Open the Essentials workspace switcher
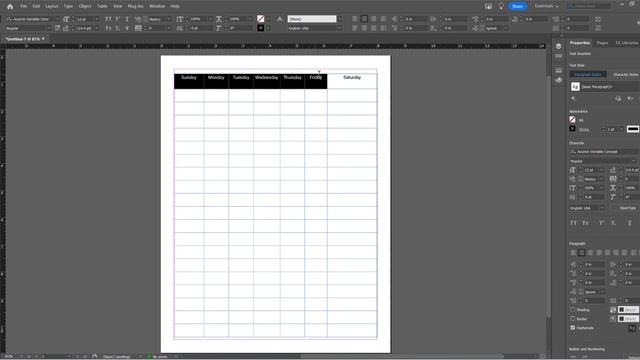This screenshot has width=640, height=360. 547,7
